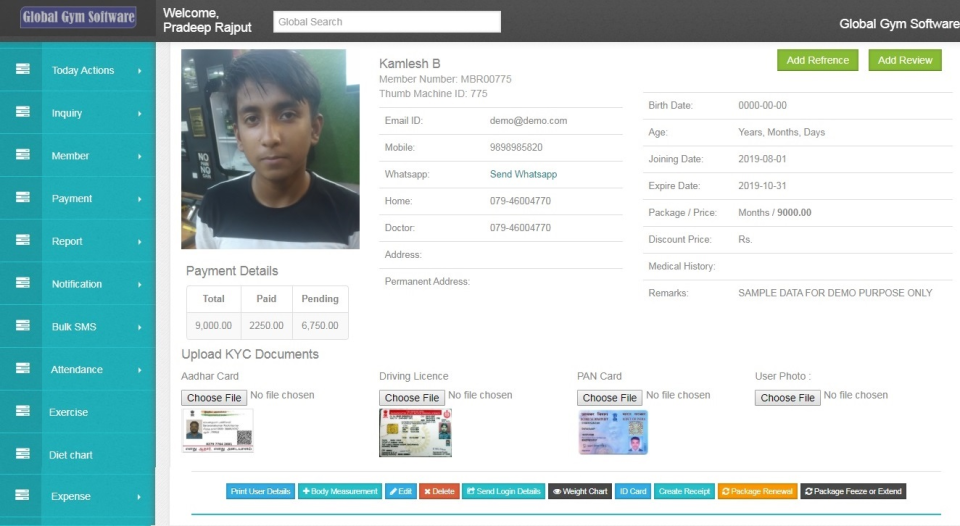This screenshot has height=526, width=960.
Task: Click email demo@demo.com
Action: (x=528, y=121)
